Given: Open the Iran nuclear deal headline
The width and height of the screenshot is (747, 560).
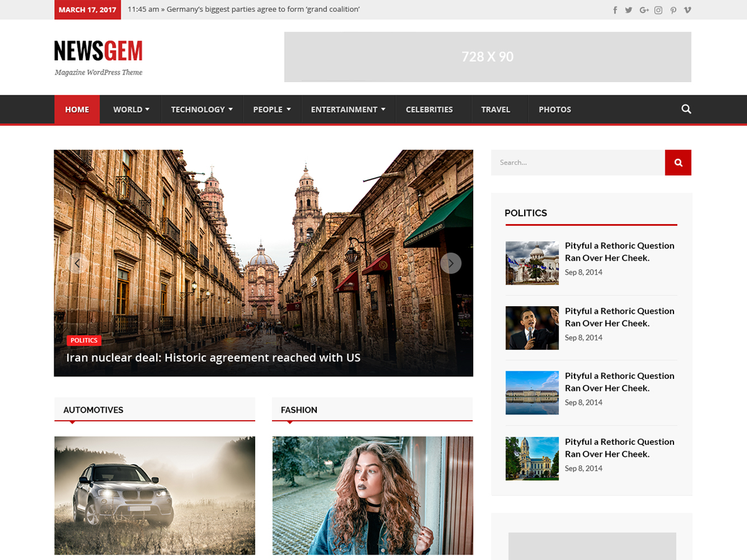Looking at the screenshot, I should click(x=214, y=358).
